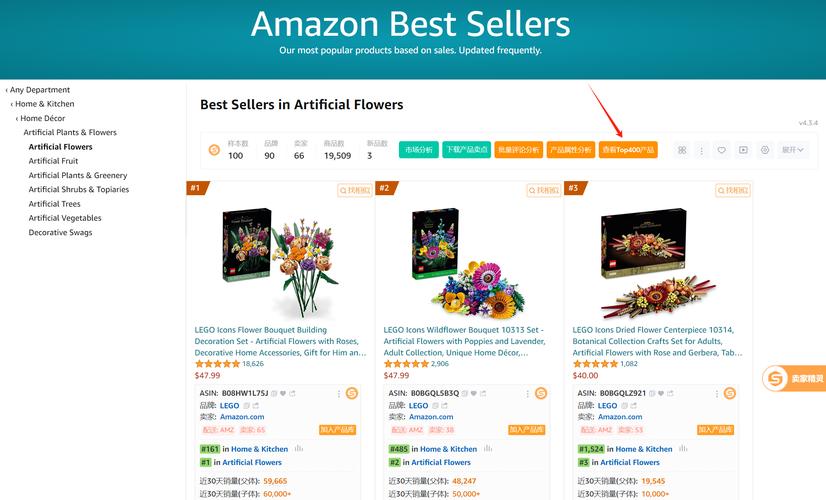This screenshot has height=500, width=826.
Task: Click the floating 卖家精灵 side widget
Action: pyautogui.click(x=794, y=378)
